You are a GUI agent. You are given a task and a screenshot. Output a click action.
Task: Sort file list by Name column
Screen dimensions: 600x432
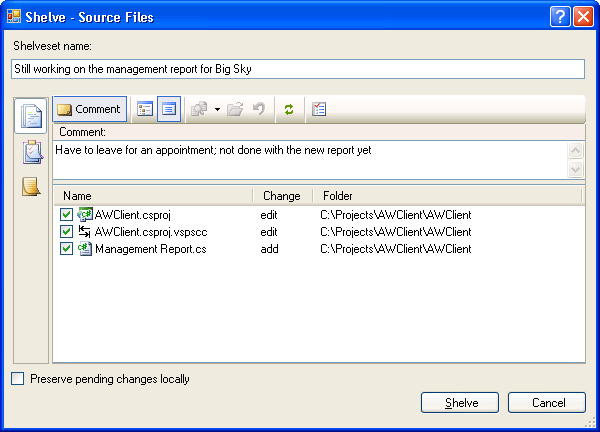[x=150, y=196]
